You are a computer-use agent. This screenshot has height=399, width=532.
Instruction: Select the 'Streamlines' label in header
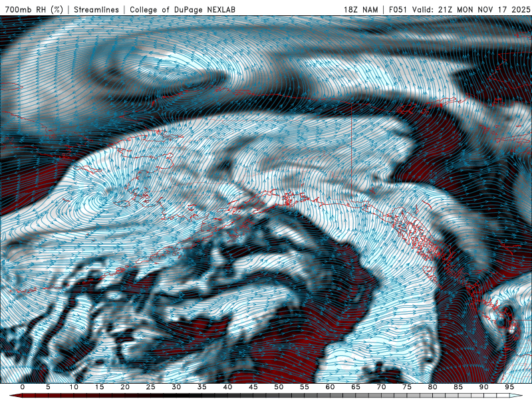(x=96, y=9)
